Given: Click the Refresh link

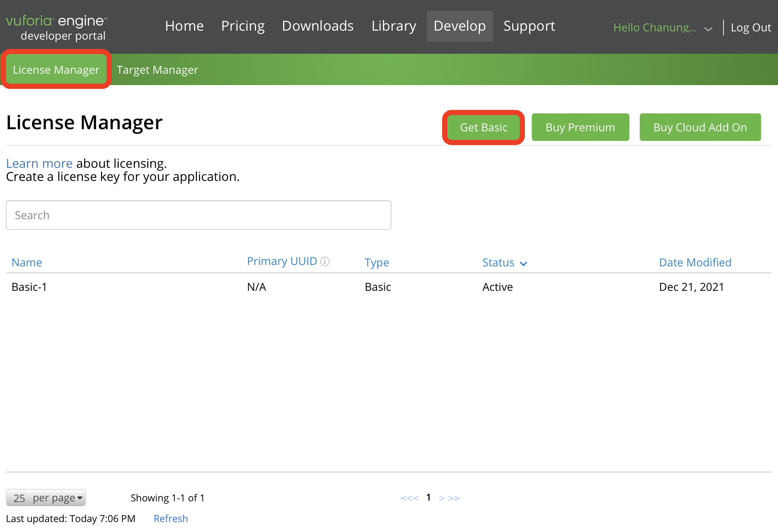Looking at the screenshot, I should coord(171,519).
